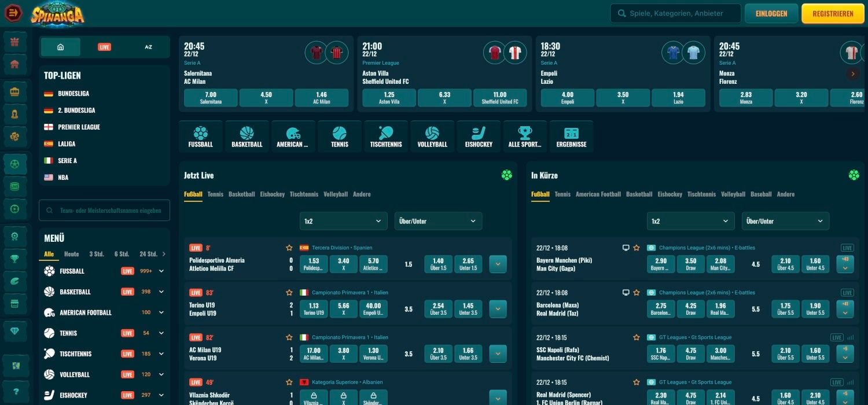The height and width of the screenshot is (405, 868).
Task: Open the search magnifier in top search bar
Action: (621, 13)
